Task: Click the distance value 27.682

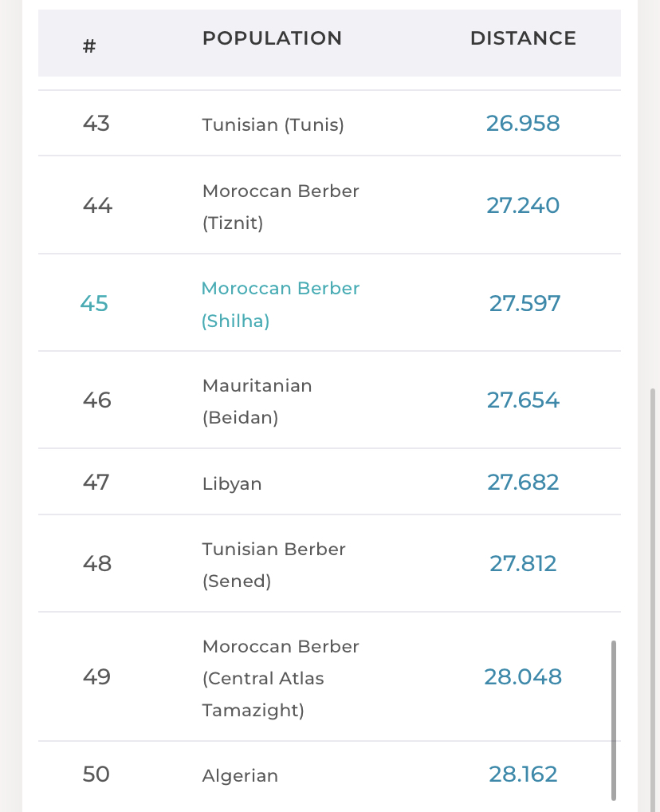Action: tap(523, 483)
